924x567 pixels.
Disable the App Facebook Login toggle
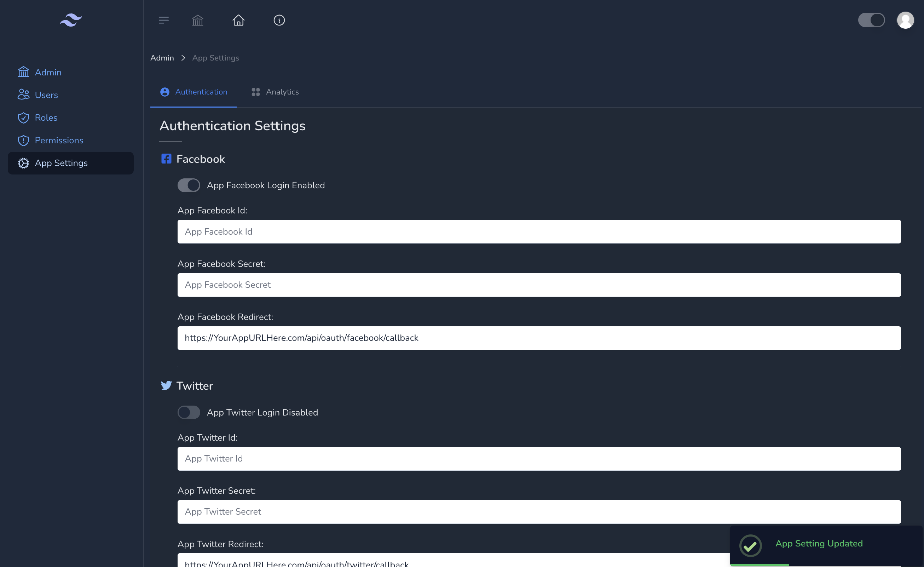tap(189, 185)
